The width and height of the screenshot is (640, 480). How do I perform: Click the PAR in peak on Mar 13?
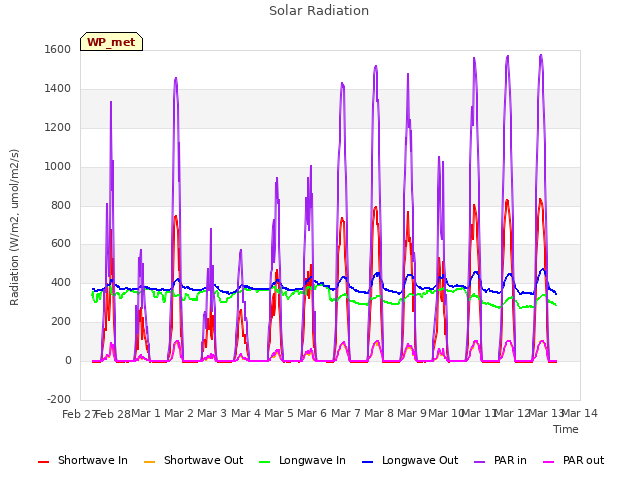(541, 55)
